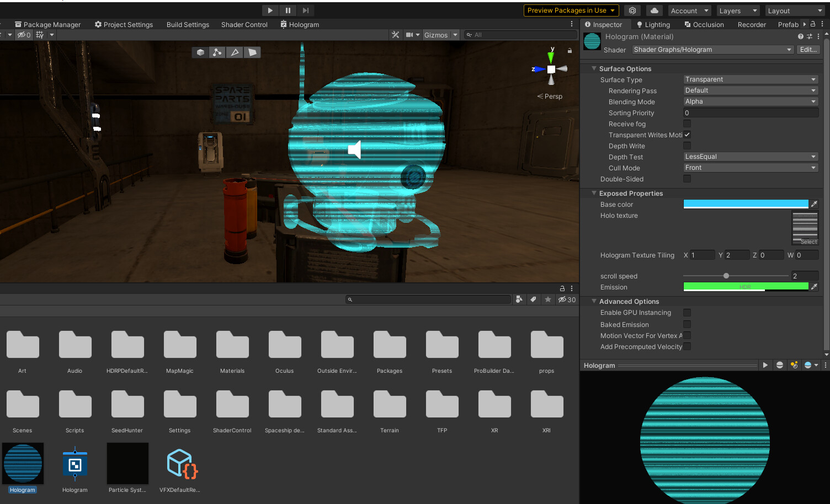Enable Depth Write

(x=687, y=146)
